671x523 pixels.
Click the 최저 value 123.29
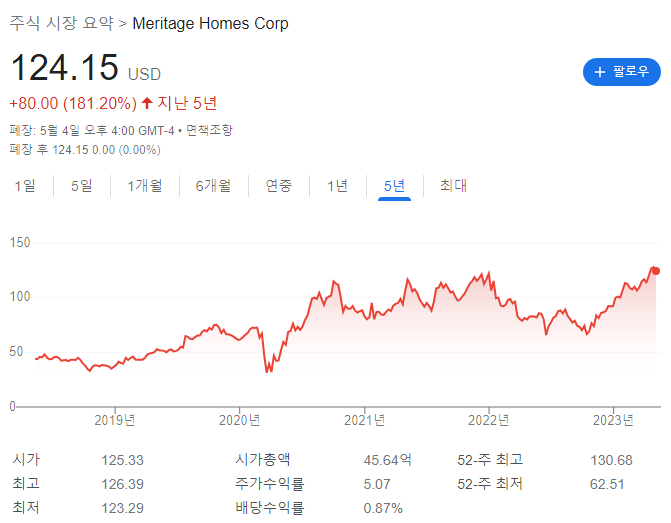point(122,508)
